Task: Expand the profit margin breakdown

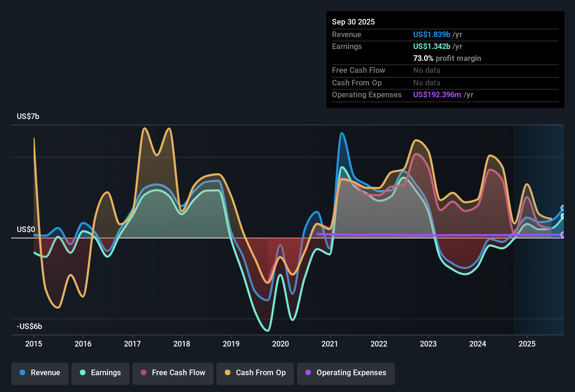Action: point(447,58)
